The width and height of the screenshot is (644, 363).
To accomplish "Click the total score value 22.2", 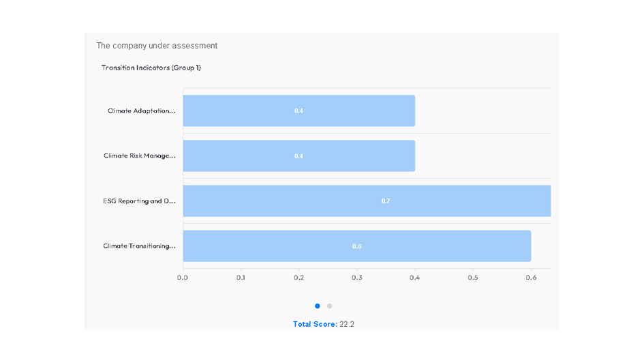I will click(347, 324).
